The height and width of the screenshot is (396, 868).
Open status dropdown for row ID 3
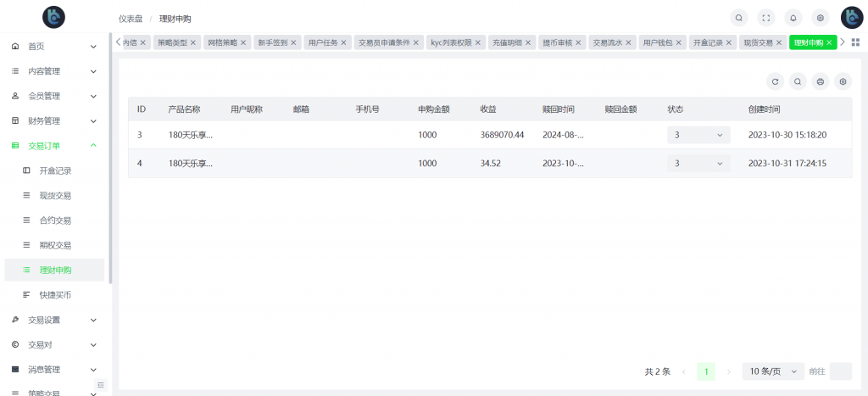(x=698, y=135)
